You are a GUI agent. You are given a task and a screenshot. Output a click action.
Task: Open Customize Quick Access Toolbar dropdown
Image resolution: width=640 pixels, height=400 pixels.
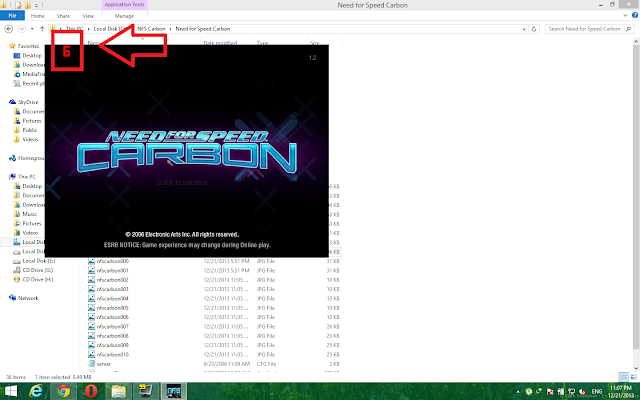click(x=36, y=5)
